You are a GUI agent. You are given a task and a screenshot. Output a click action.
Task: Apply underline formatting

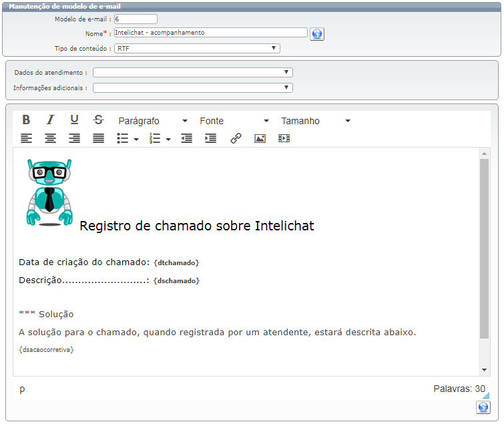point(74,120)
